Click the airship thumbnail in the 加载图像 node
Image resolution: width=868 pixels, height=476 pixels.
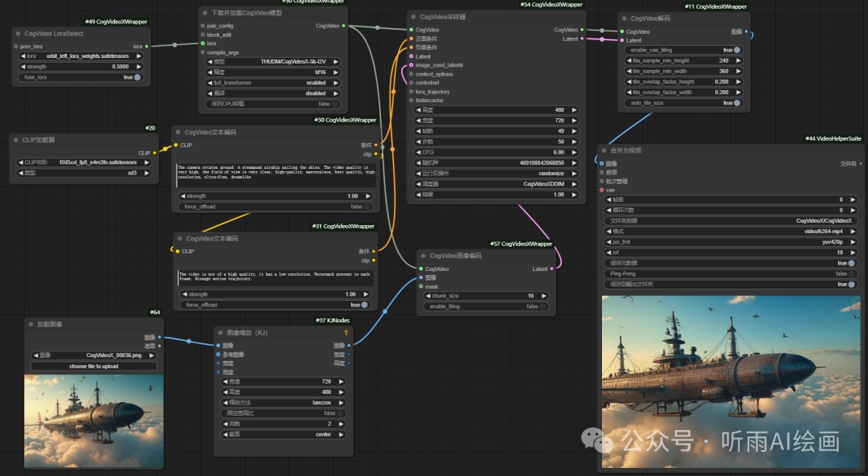tap(94, 421)
